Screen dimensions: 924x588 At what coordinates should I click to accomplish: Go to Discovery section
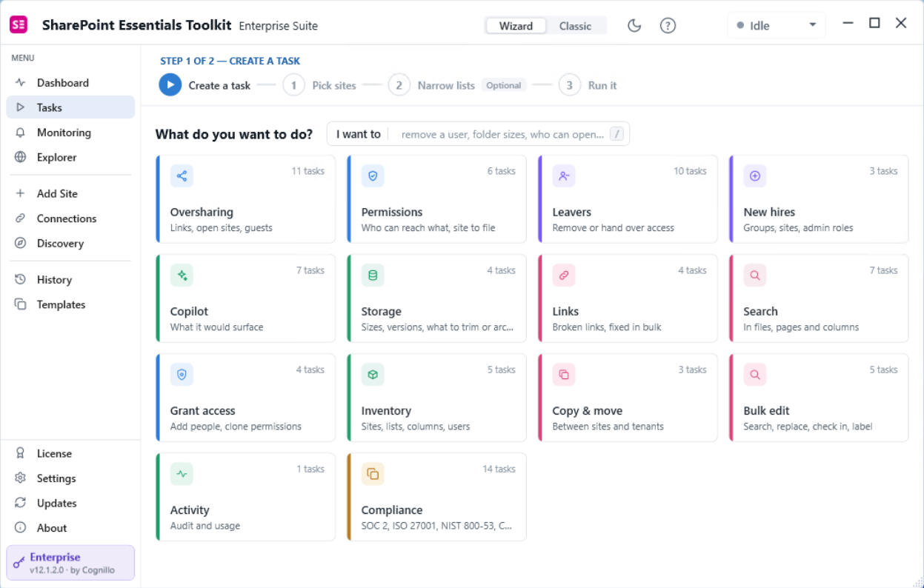70,243
